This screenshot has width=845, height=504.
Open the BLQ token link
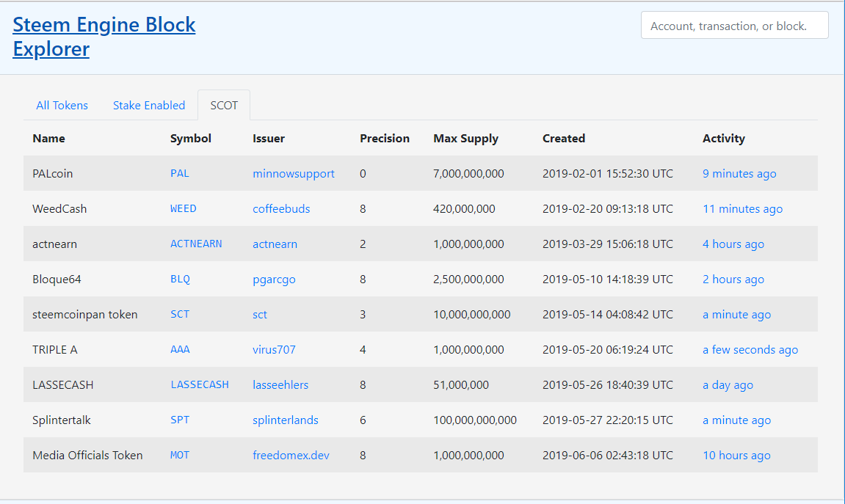180,280
